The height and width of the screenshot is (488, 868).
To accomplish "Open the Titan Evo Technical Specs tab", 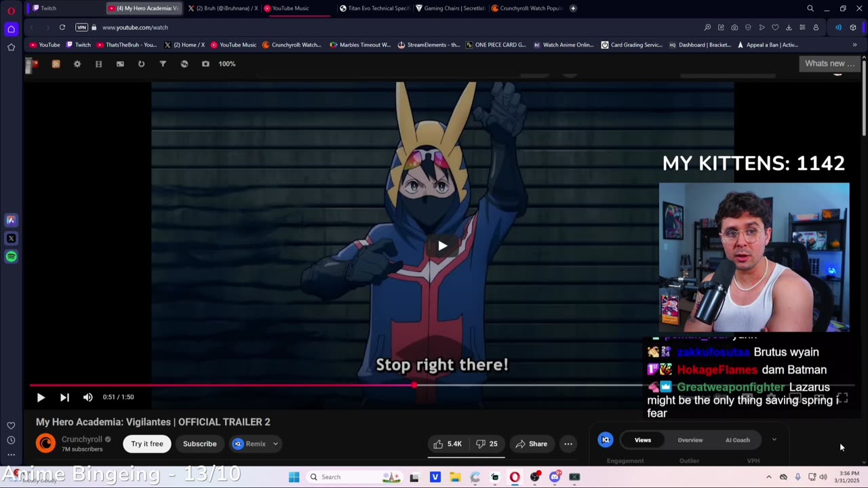I will click(x=374, y=8).
